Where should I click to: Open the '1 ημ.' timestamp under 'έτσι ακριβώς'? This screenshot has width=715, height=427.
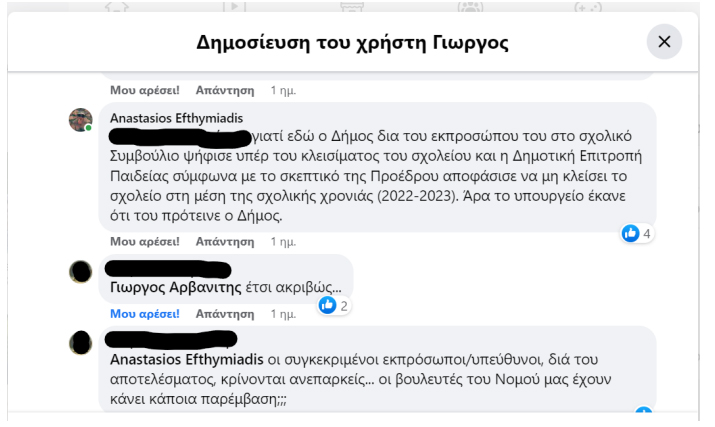tap(283, 314)
